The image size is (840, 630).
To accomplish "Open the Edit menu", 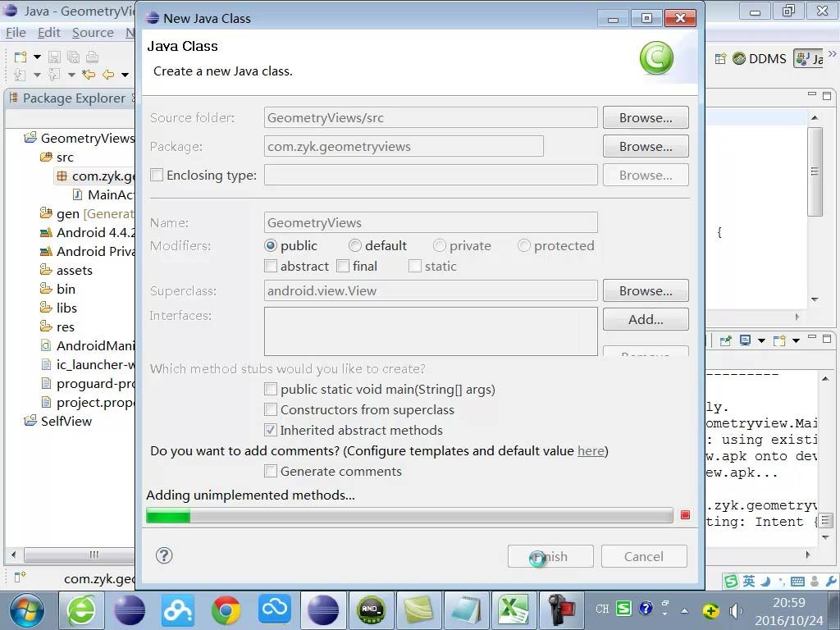I will pyautogui.click(x=48, y=33).
